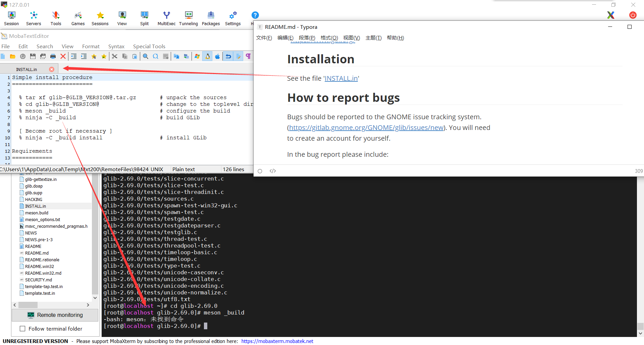This screenshot has height=345, width=644.
Task: Open the Servers icon in MobaXterm toolbar
Action: pyautogui.click(x=34, y=18)
